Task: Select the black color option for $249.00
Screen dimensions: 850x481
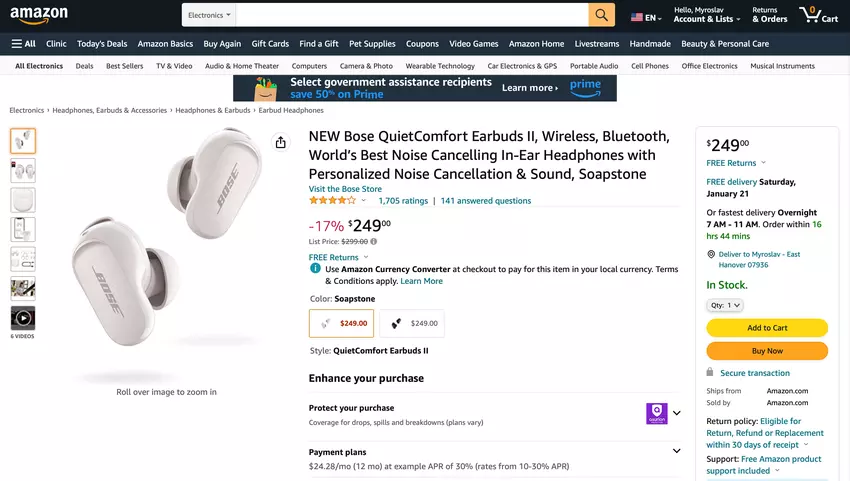Action: coord(412,323)
